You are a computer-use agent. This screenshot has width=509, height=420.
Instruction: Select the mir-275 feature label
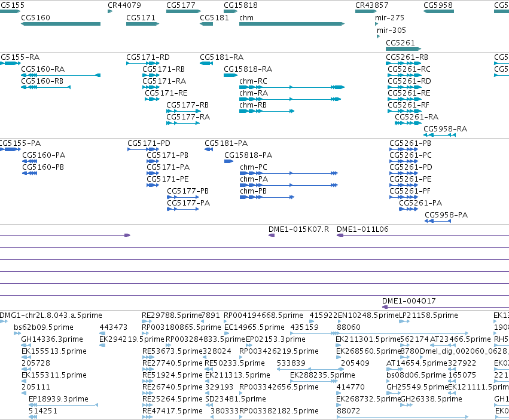[x=389, y=17]
